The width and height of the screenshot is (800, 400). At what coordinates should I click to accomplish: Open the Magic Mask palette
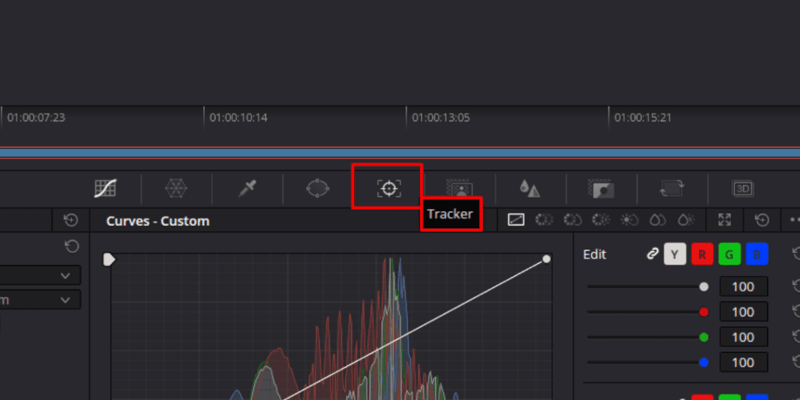(460, 188)
